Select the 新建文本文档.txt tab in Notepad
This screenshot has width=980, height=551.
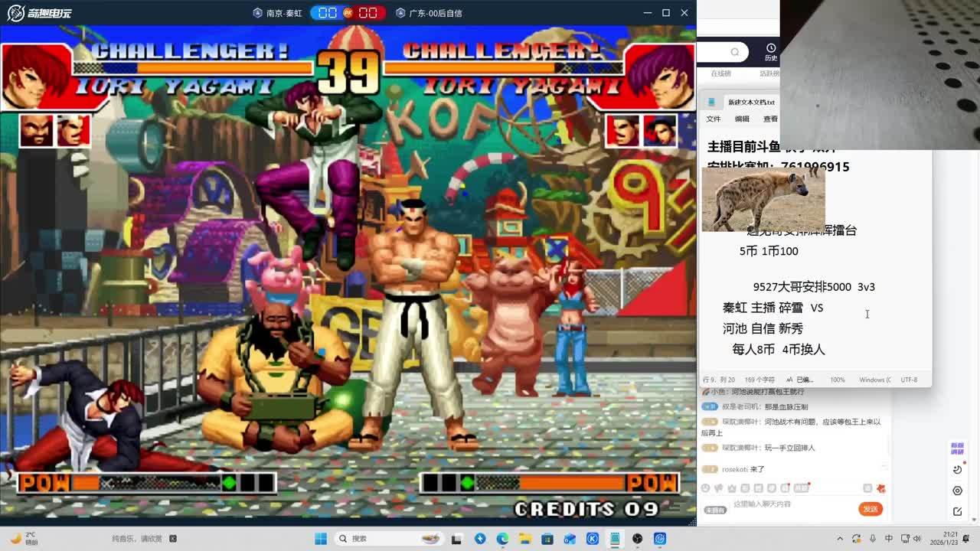click(751, 102)
